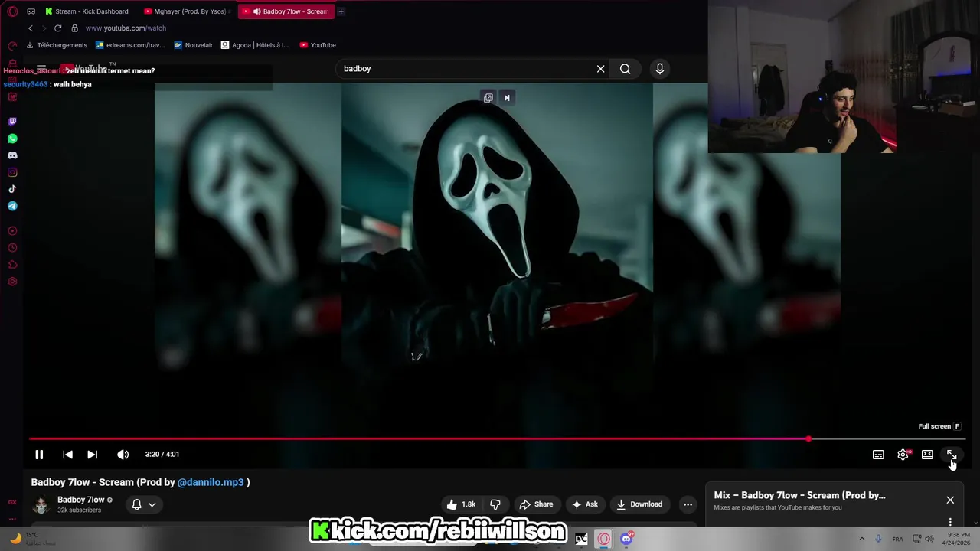Open @dannilo.mp3 channel link
Viewport: 980px width, 551px height.
click(211, 483)
